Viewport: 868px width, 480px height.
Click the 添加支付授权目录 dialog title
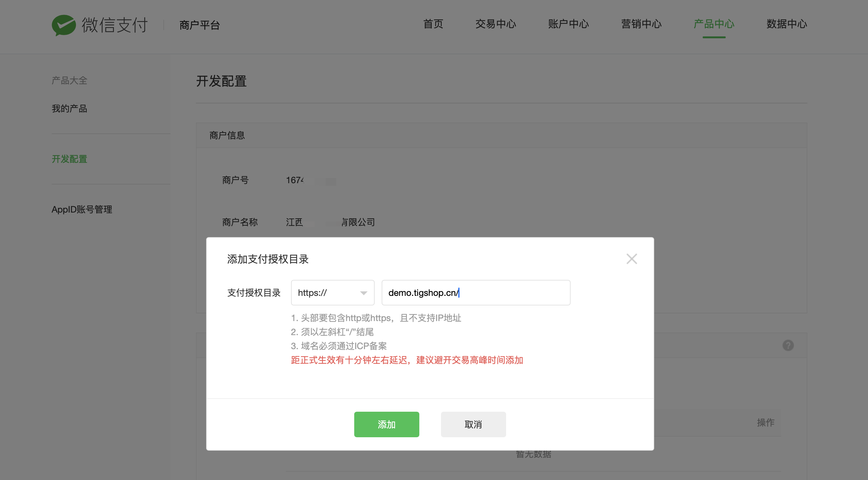pos(268,259)
